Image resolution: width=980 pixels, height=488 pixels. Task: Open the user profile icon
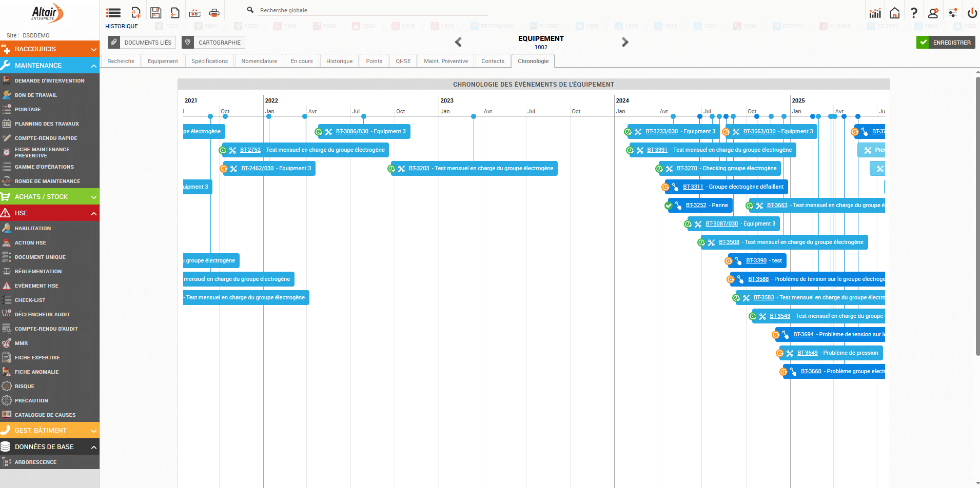coord(933,13)
